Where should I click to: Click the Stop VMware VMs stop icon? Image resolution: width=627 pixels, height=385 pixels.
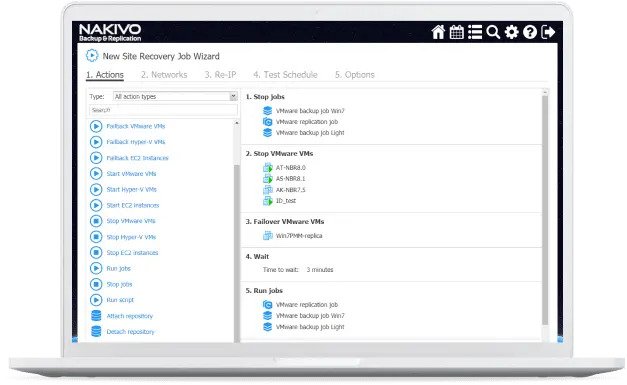96,221
